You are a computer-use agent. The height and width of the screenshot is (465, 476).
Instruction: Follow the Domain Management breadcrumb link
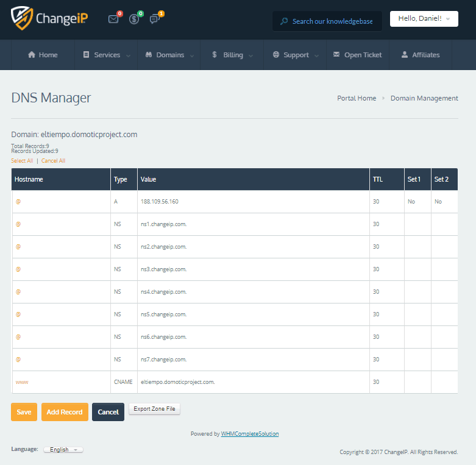(x=424, y=98)
